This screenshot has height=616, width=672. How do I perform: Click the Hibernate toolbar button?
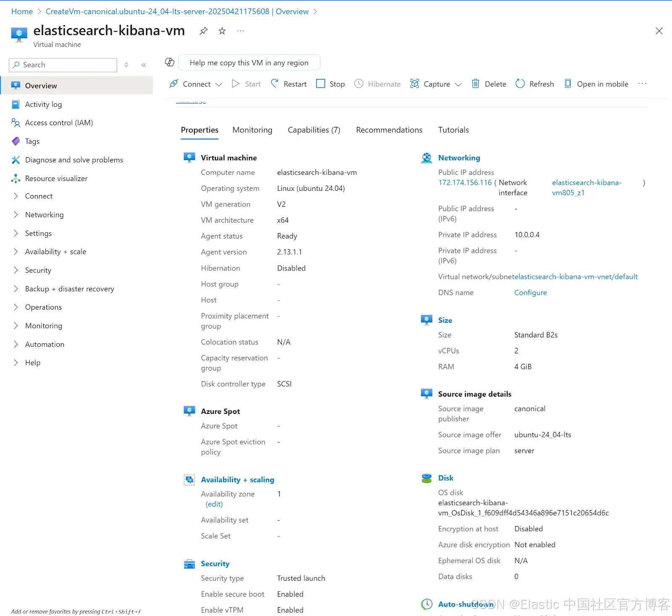click(x=378, y=84)
